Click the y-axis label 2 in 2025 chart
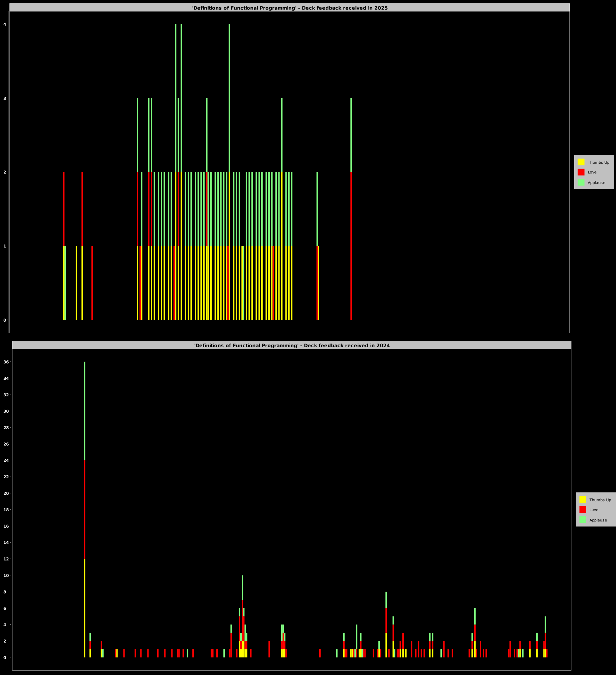The image size is (616, 675). pyautogui.click(x=5, y=172)
